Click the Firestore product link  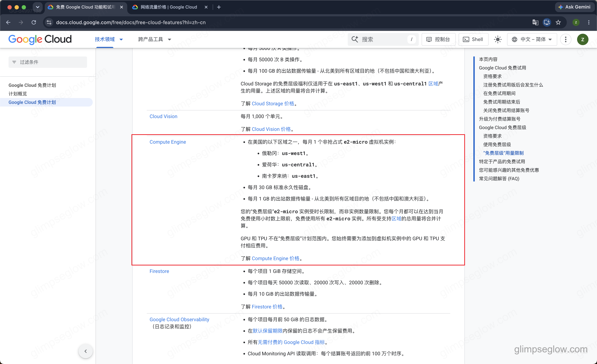[159, 271]
